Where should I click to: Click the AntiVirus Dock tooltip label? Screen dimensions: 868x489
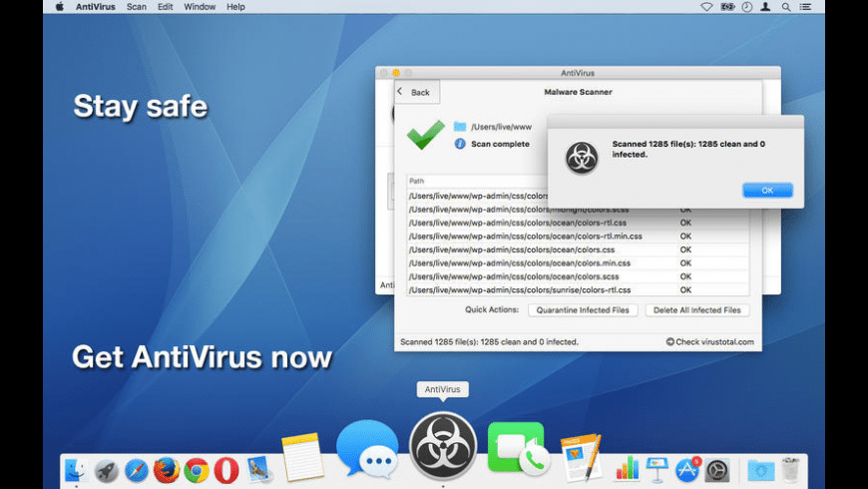point(442,389)
